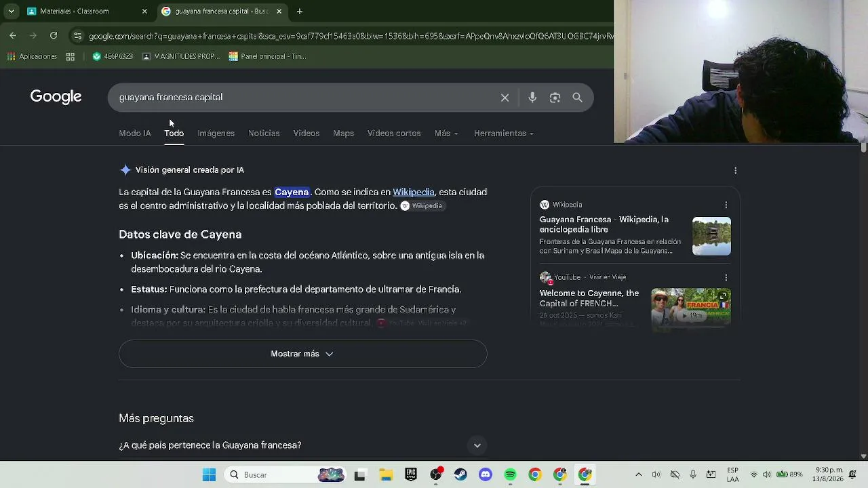
Task: Switch to Videos cortos results
Action: click(394, 134)
